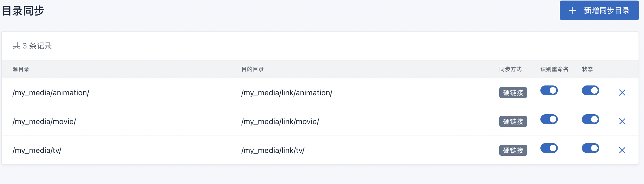Click the 硬链接 badge in animation row
Image resolution: width=644 pixels, height=184 pixels.
point(513,93)
